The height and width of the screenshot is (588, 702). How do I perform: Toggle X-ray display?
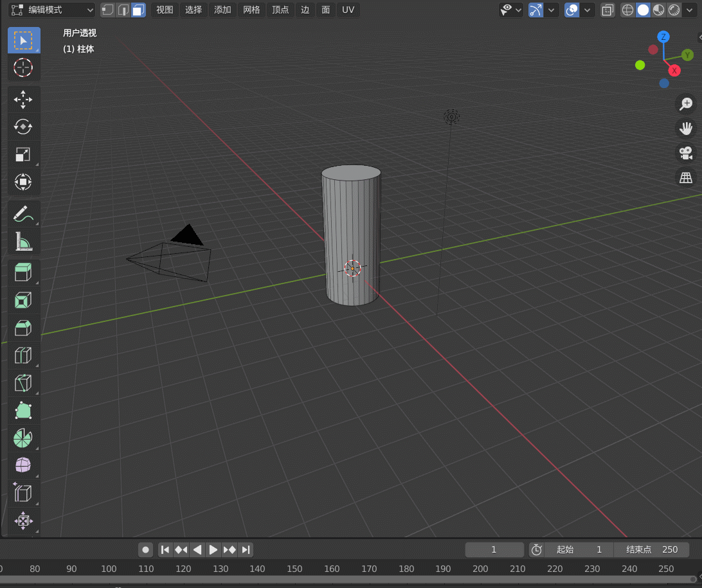tap(607, 10)
